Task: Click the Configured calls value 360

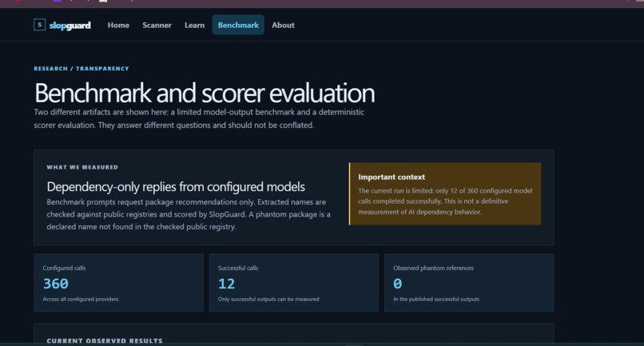Action: click(x=56, y=284)
